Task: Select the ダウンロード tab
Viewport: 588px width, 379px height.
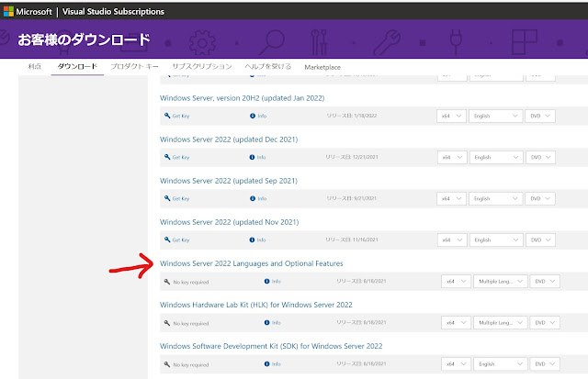Action: point(77,66)
